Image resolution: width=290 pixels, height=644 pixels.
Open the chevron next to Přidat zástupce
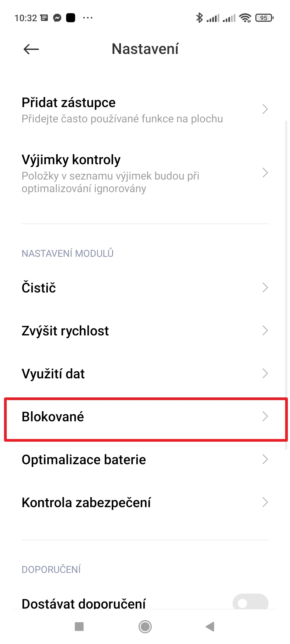click(265, 109)
